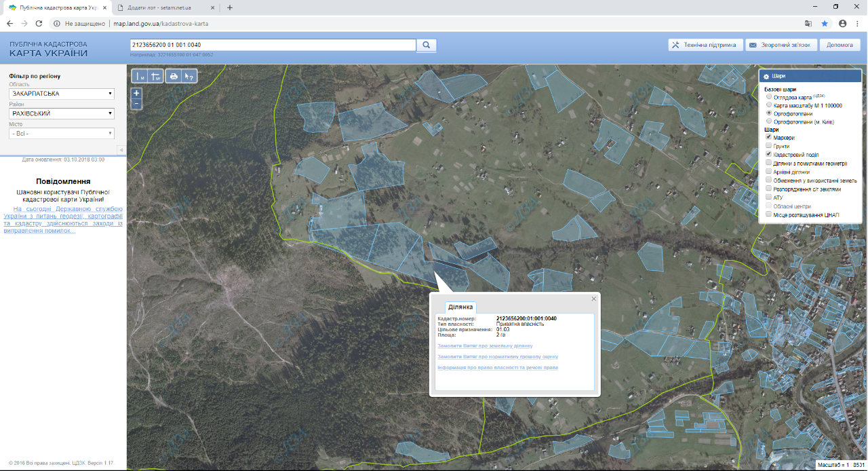Expand the Район dropdown РАХІВСЬКИЙ
This screenshot has width=868, height=471.
tap(62, 114)
